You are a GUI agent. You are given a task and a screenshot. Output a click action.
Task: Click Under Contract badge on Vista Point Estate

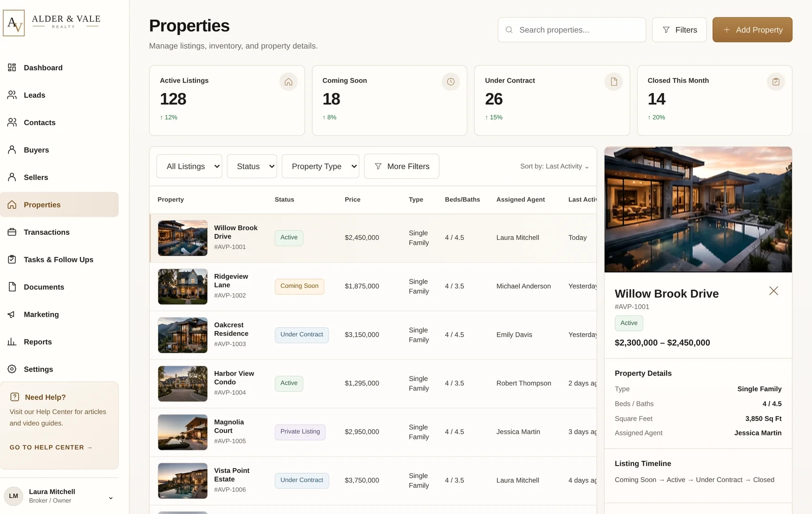coord(302,480)
